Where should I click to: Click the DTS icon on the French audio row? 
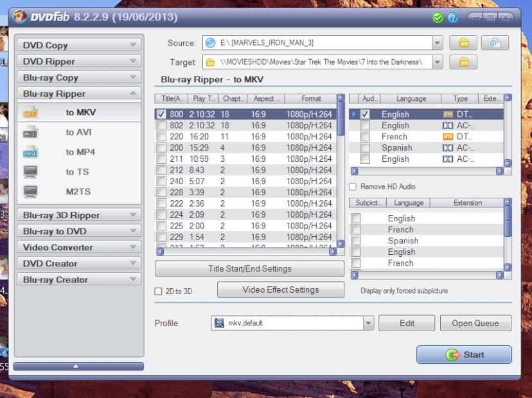pyautogui.click(x=448, y=137)
